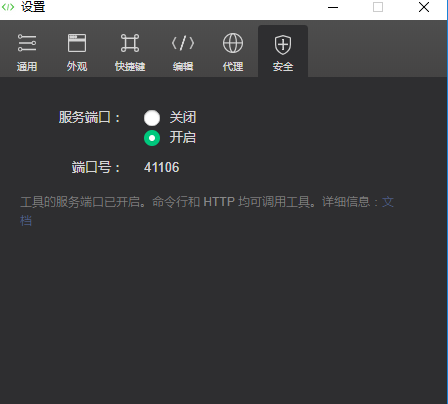Click the 快捷键 tab label text
The image size is (448, 404).
[130, 66]
